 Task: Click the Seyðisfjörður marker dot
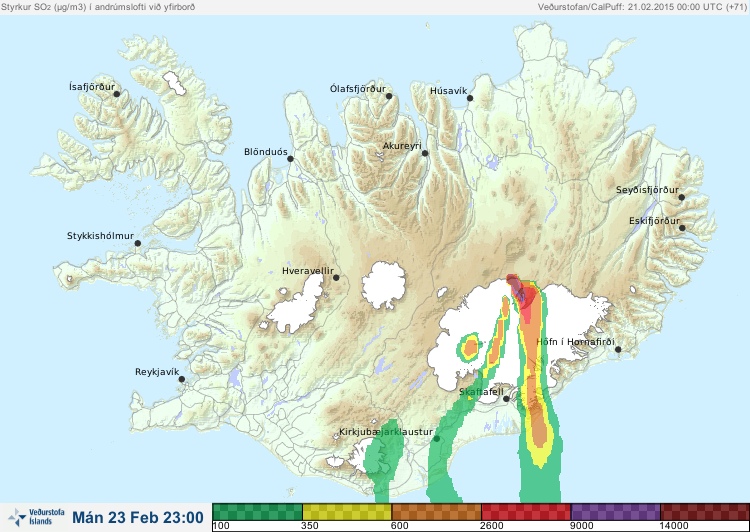[x=682, y=197]
